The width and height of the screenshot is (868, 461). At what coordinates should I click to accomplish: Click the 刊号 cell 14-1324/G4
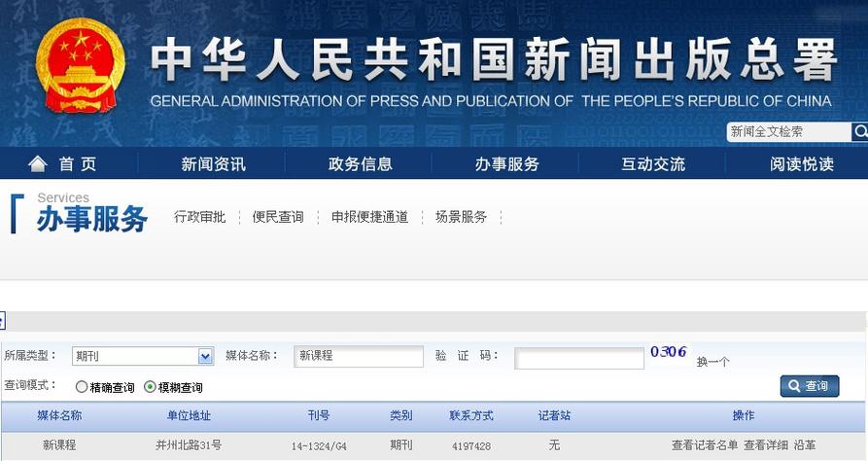pyautogui.click(x=319, y=446)
